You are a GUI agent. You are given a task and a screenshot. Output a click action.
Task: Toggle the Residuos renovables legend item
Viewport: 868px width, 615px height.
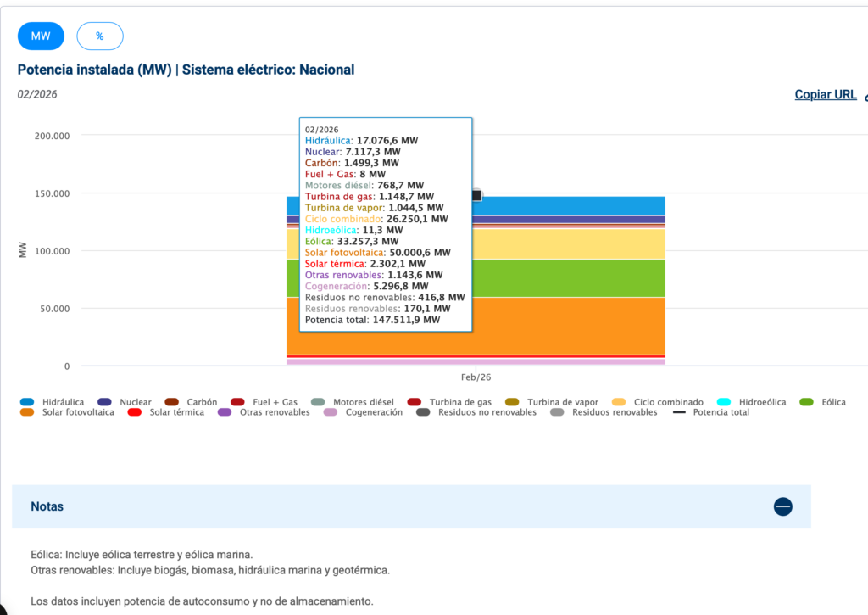(x=614, y=412)
